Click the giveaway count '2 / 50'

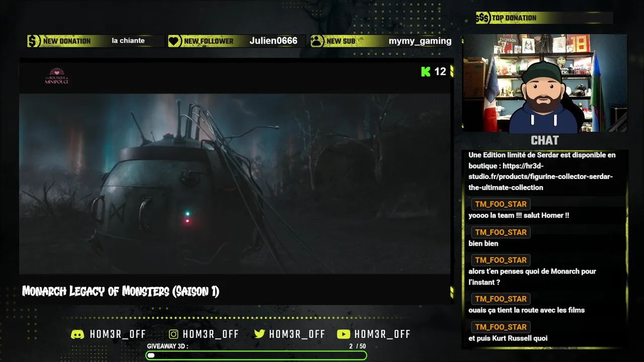[358, 346]
